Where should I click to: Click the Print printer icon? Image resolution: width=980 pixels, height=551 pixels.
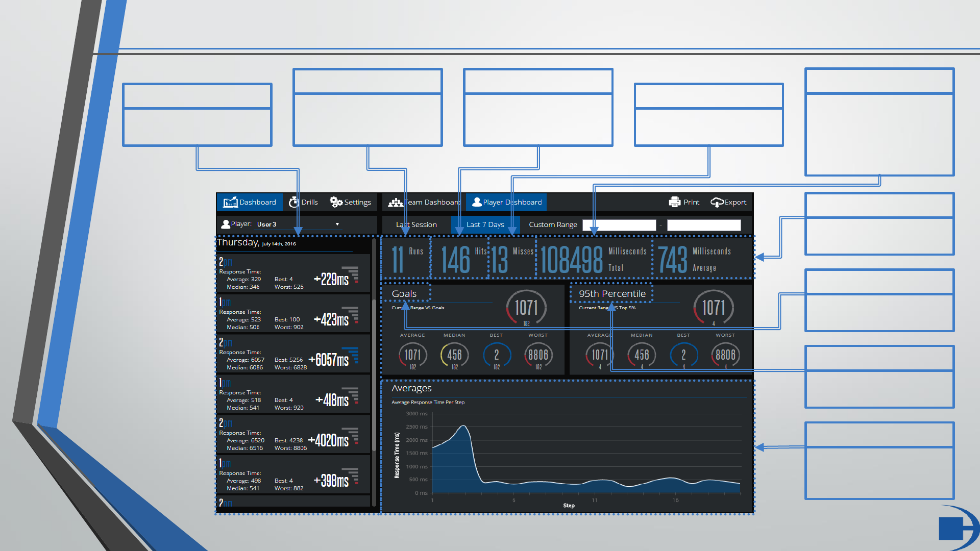(675, 202)
